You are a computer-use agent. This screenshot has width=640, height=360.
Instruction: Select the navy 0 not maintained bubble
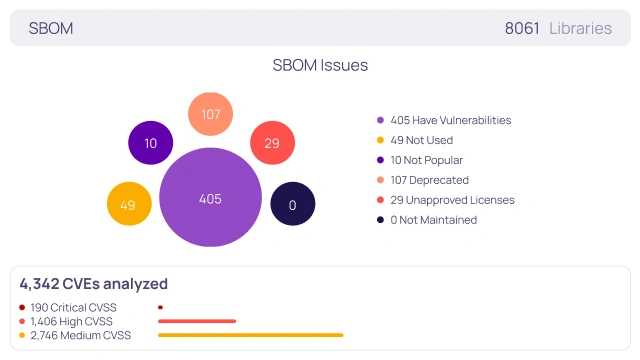coord(293,204)
